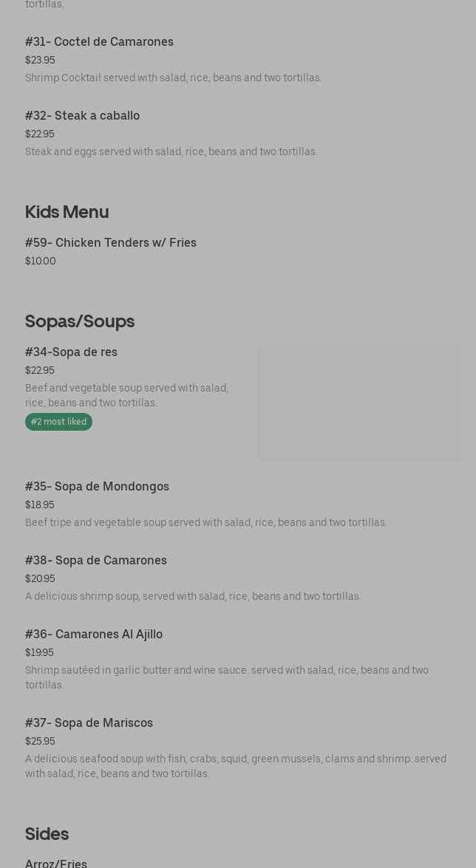The image size is (476, 868).
Task: Open #32- Steak a caballo item
Action: 82,116
